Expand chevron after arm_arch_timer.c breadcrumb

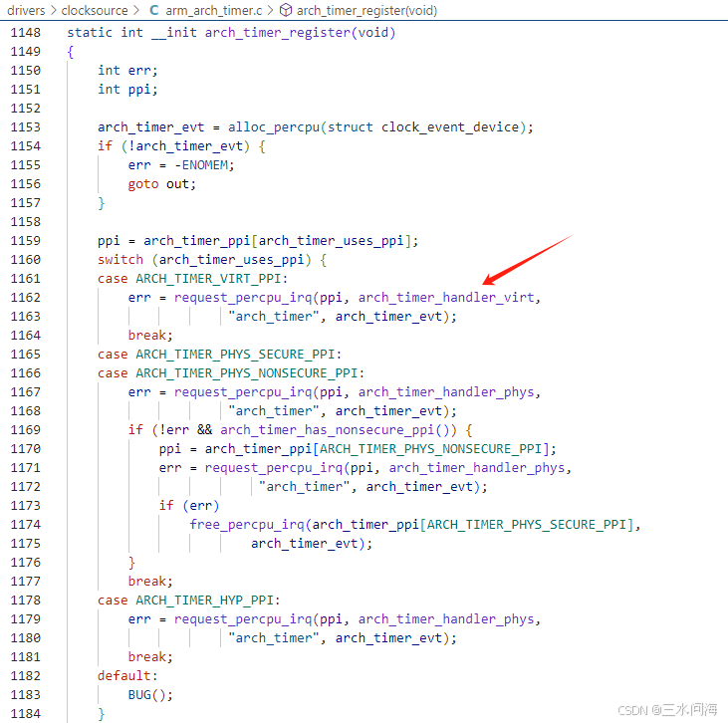click(270, 10)
